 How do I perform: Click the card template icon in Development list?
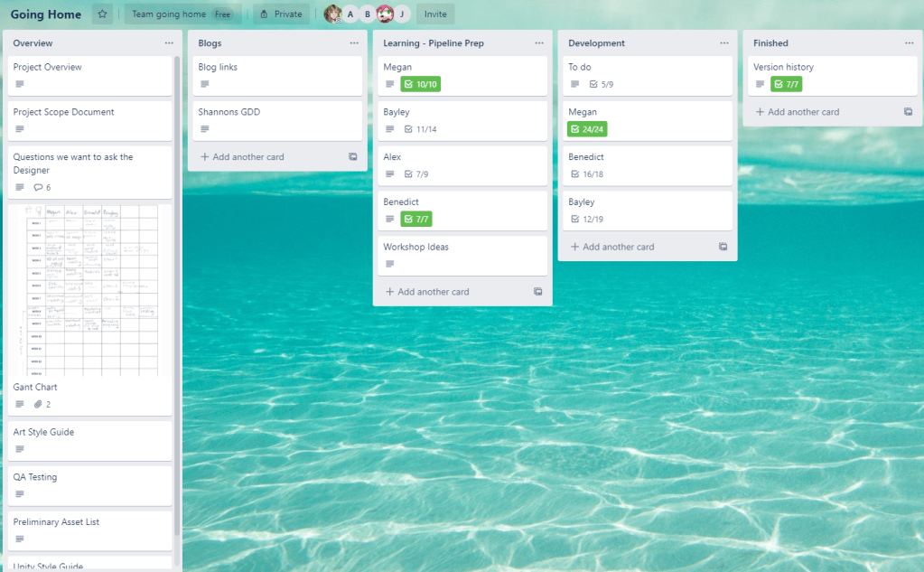coord(723,247)
